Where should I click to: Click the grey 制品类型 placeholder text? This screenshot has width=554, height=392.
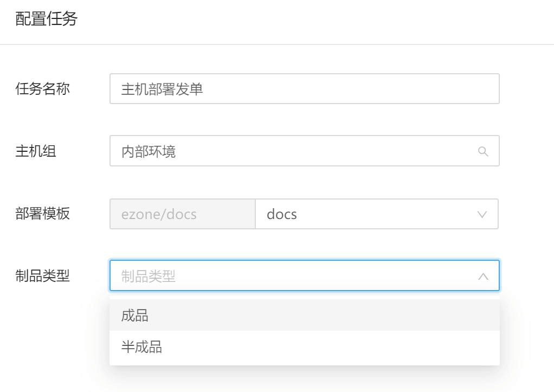click(x=149, y=277)
